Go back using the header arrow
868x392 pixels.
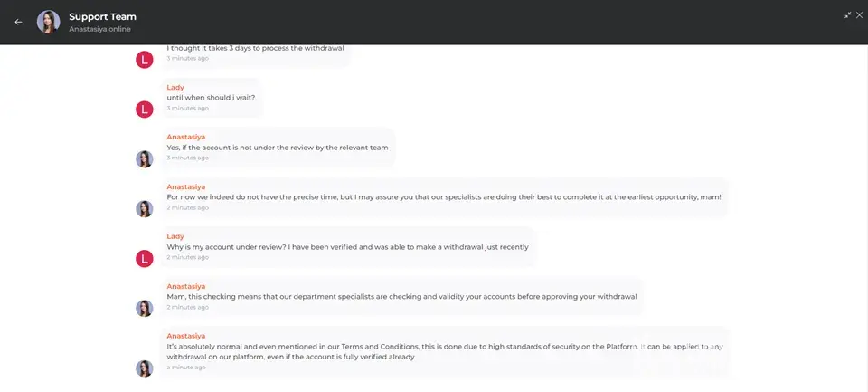(x=18, y=22)
